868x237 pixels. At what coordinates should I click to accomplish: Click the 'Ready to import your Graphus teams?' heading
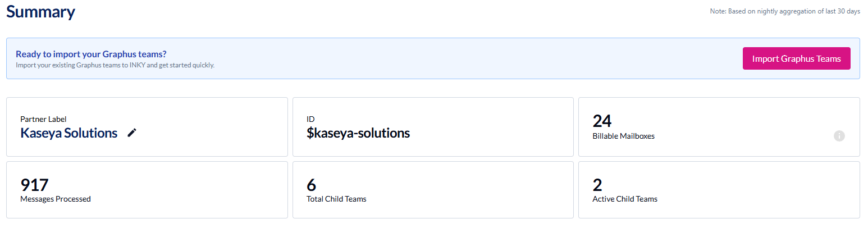pos(91,54)
